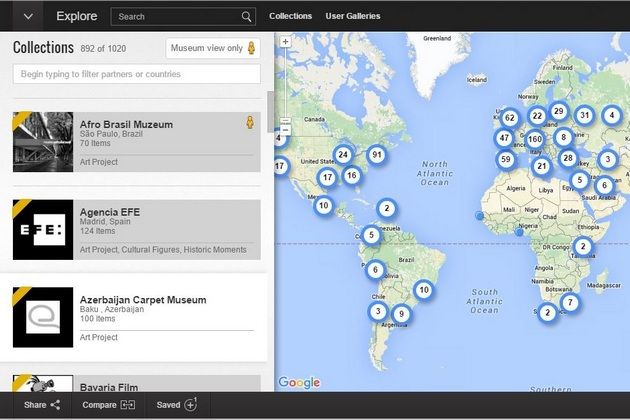Open the Bavaria Film collection entry
This screenshot has height=420, width=630.
pos(137,383)
